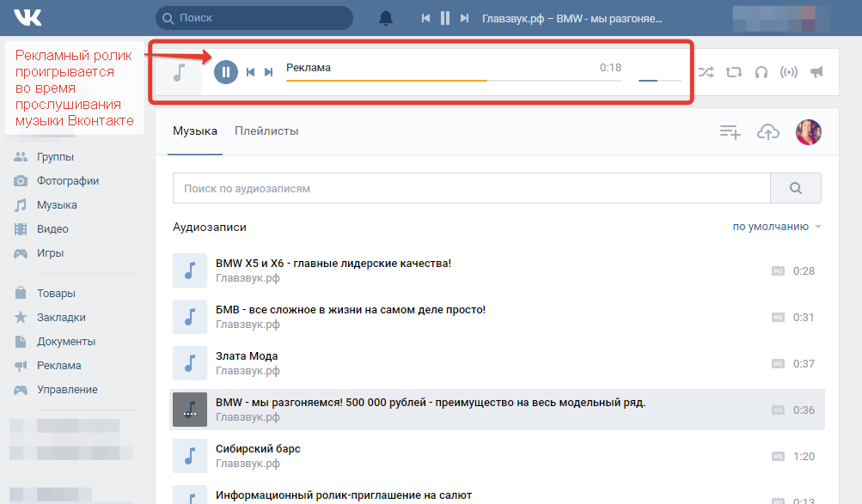Select track title BMW X5 и X6
This screenshot has width=862, height=504.
(333, 264)
